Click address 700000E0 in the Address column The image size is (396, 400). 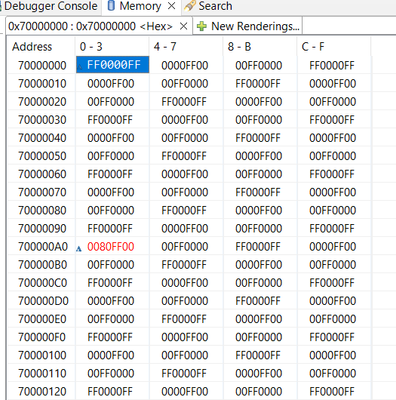(x=42, y=319)
